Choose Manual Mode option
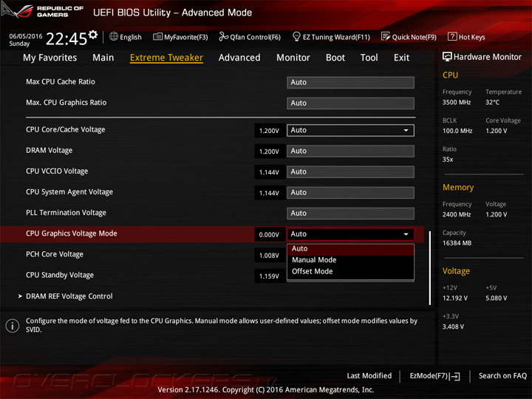The image size is (532, 399). (350, 260)
